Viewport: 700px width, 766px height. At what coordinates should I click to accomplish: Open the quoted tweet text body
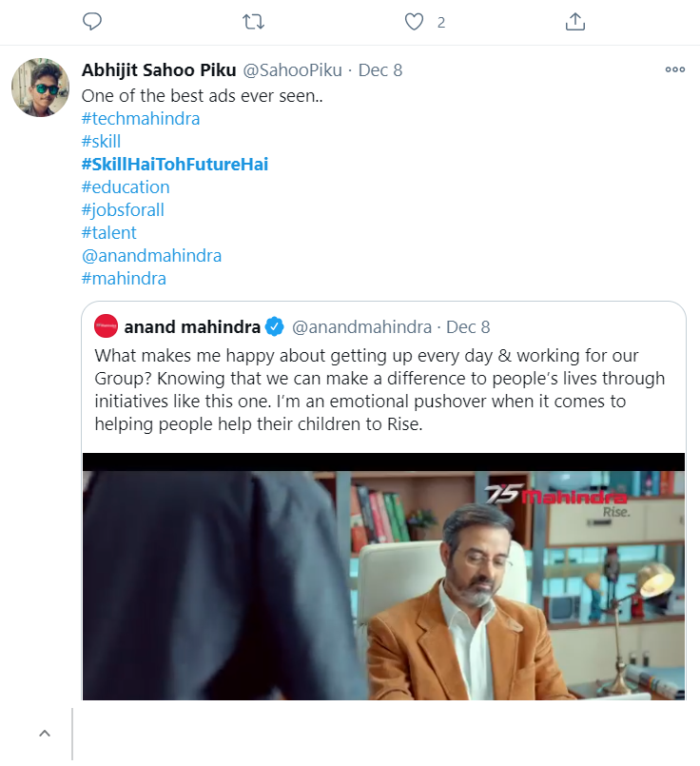tap(379, 389)
